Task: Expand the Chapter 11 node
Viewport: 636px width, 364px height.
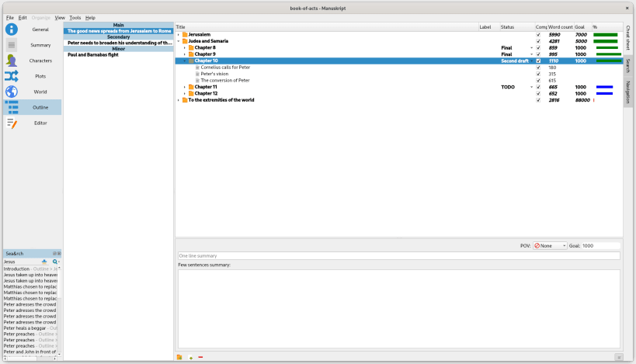Action: click(185, 87)
